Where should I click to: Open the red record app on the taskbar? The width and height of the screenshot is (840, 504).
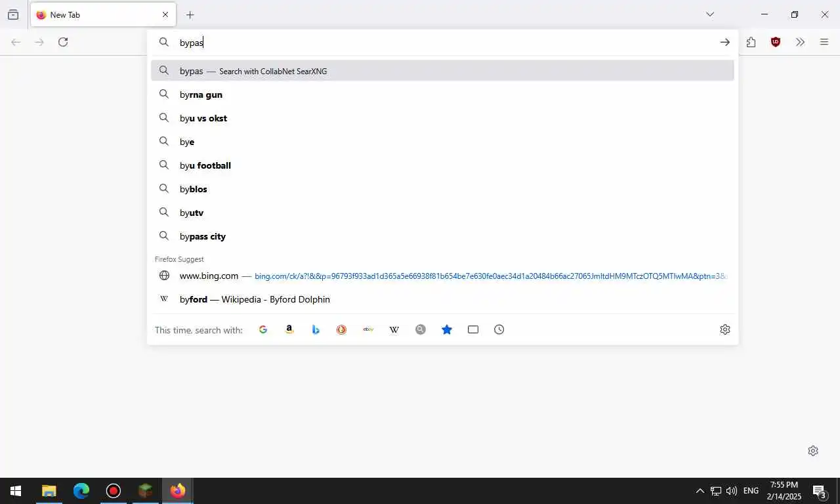click(x=114, y=491)
